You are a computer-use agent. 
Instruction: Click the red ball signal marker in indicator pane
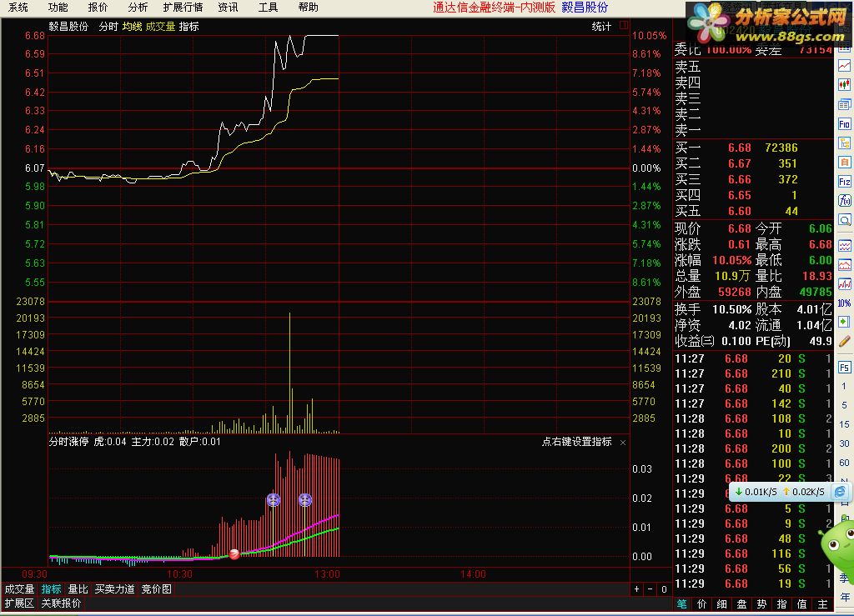(234, 554)
